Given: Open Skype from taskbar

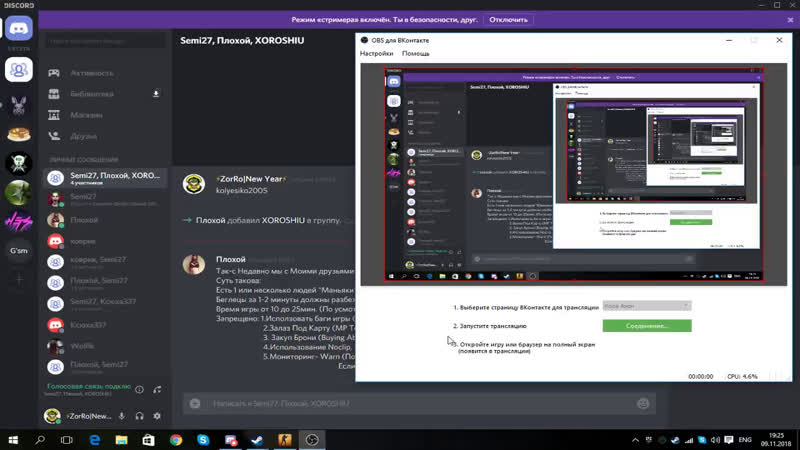Looking at the screenshot, I should (203, 440).
